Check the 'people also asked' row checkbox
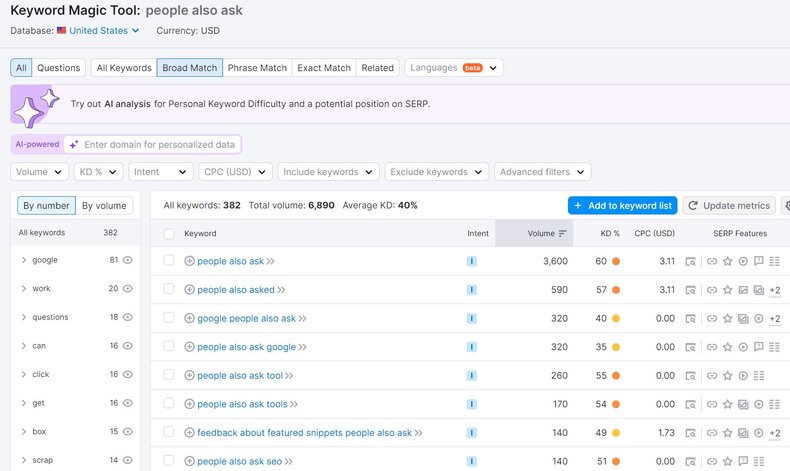790x471 pixels. pyautogui.click(x=169, y=289)
